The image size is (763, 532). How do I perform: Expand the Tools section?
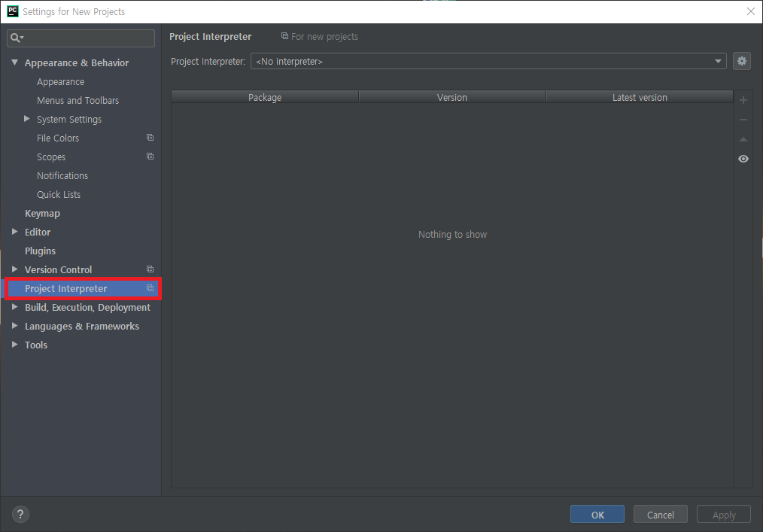tap(14, 345)
